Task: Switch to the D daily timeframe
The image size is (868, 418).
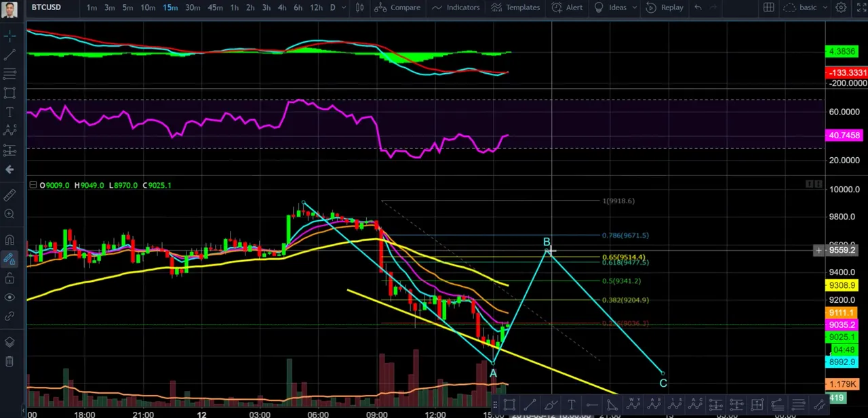Action: (332, 7)
